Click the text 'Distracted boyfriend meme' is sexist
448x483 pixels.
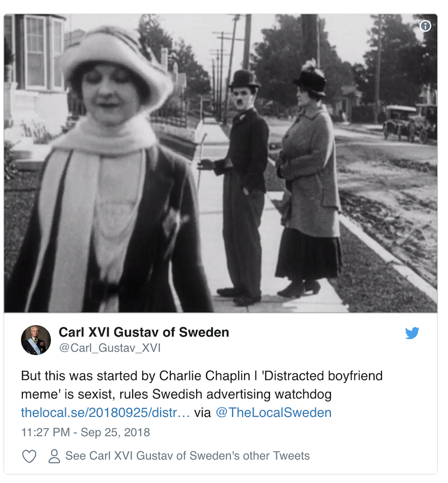pyautogui.click(x=202, y=385)
